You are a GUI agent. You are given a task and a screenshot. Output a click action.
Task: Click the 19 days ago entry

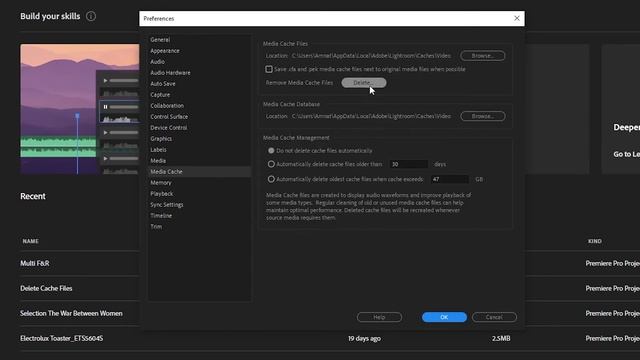[x=364, y=338]
